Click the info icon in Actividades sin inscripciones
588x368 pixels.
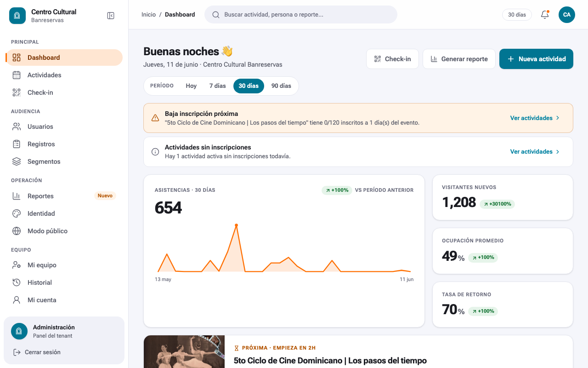[x=155, y=152]
